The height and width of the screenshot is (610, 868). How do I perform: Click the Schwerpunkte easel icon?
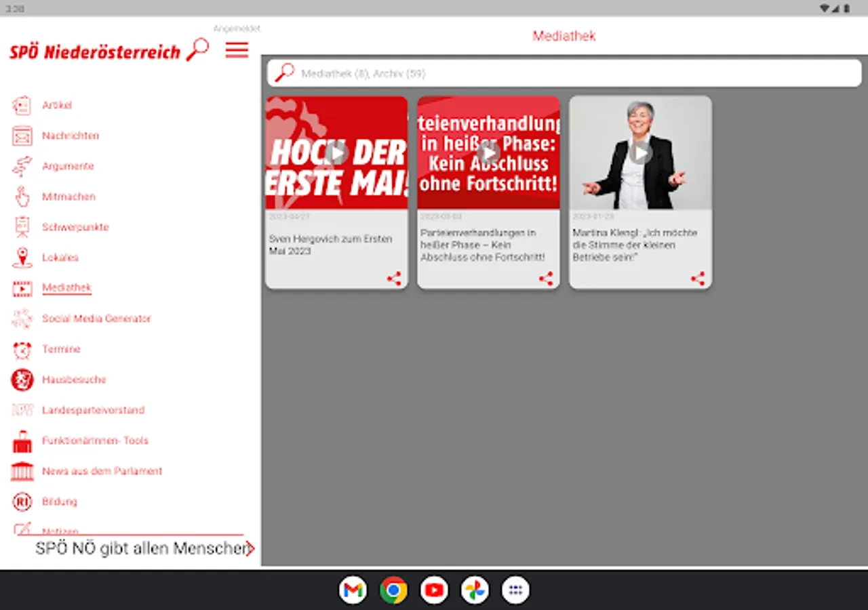click(22, 227)
